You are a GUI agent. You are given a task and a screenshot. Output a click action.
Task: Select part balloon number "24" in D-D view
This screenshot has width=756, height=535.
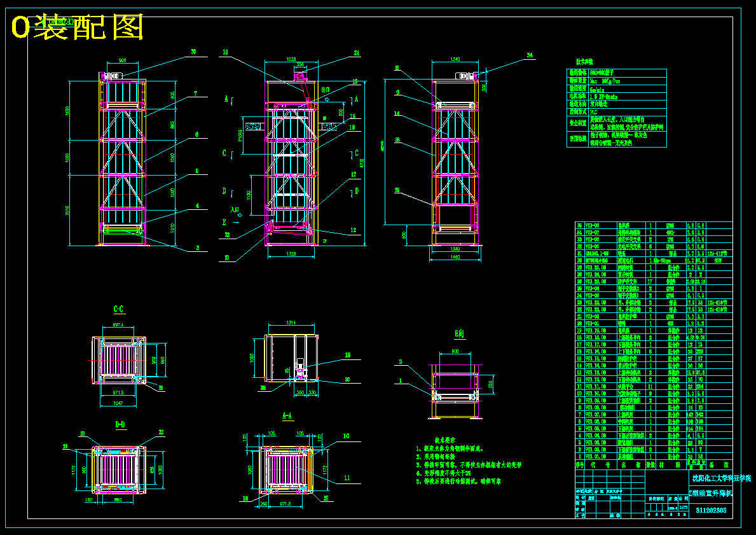click(x=65, y=446)
